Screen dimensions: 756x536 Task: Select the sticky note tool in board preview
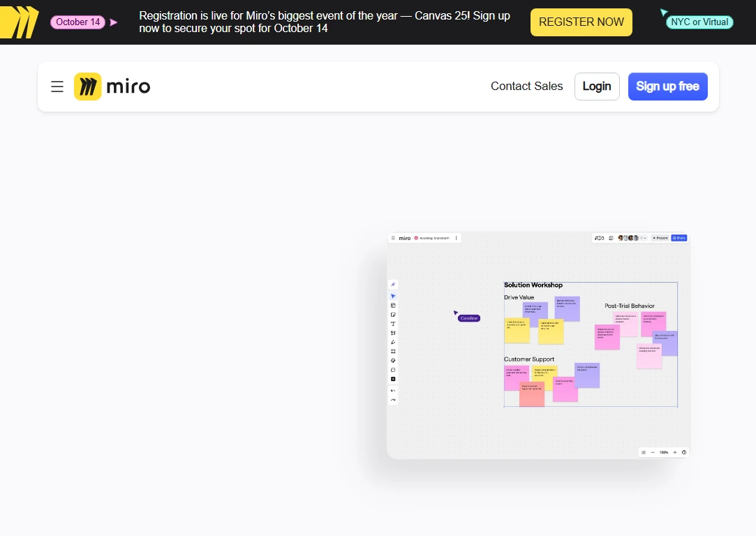393,314
